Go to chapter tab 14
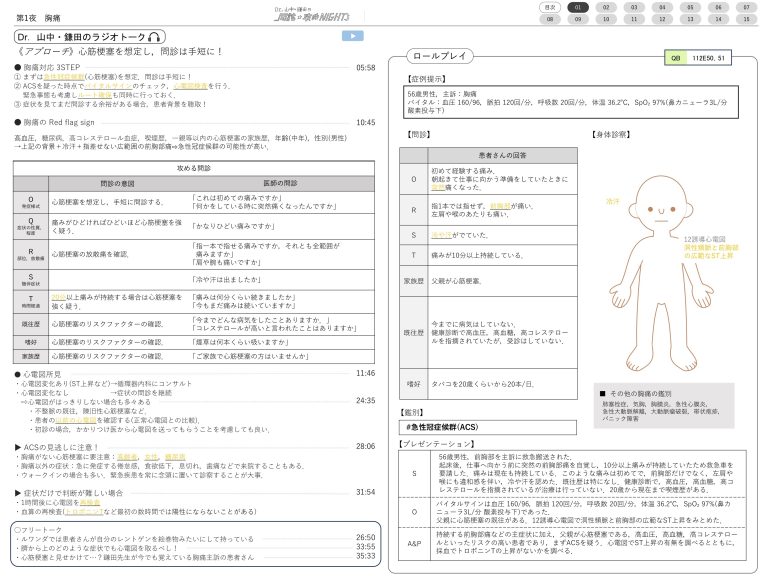Screen dimensions: 768x576 point(719,19)
